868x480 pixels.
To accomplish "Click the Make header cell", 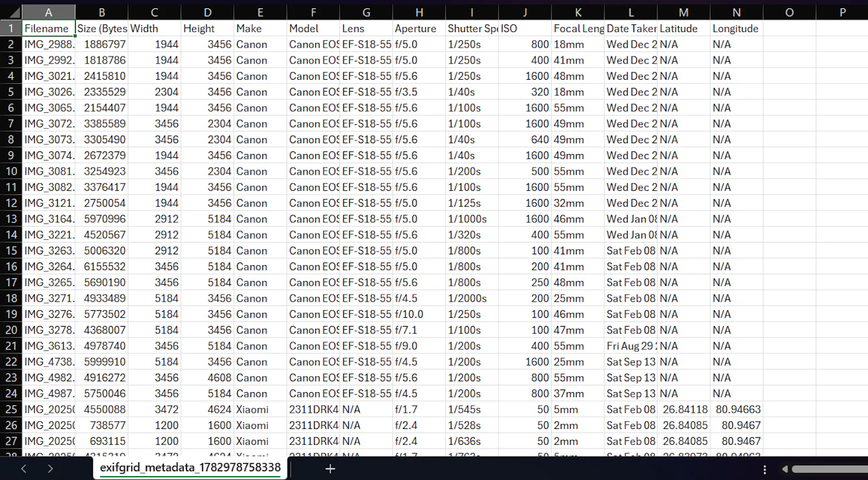I will [260, 28].
